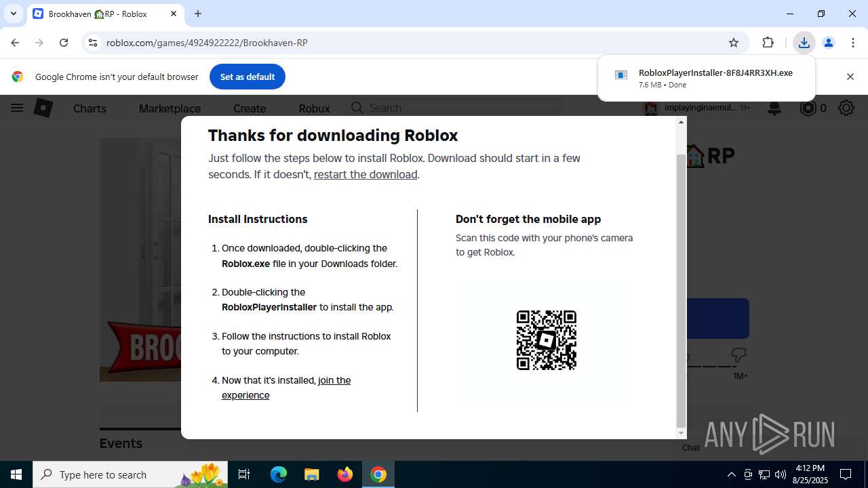
Task: Open the Chrome downloads icon
Action: [804, 43]
